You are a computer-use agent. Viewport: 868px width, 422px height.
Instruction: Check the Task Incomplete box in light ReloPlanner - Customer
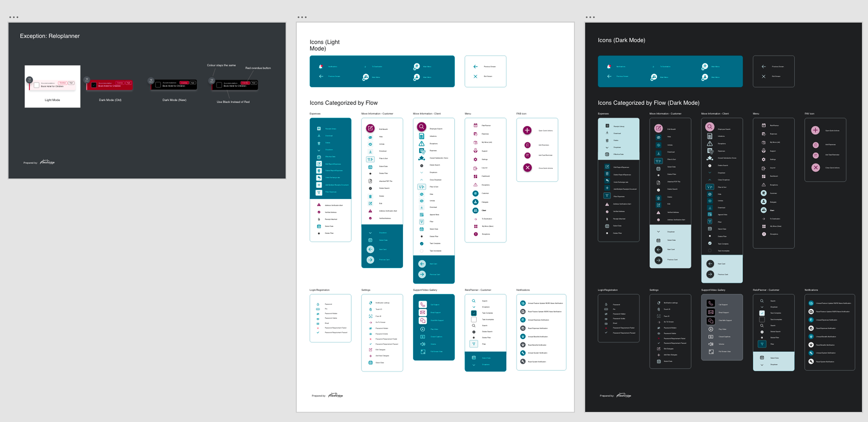(x=474, y=319)
